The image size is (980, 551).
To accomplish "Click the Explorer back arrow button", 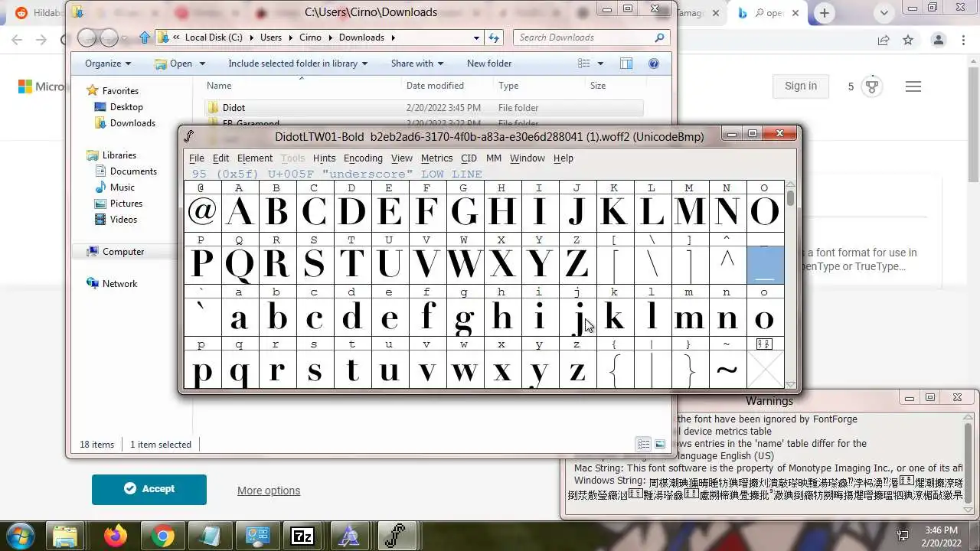I will coord(87,37).
